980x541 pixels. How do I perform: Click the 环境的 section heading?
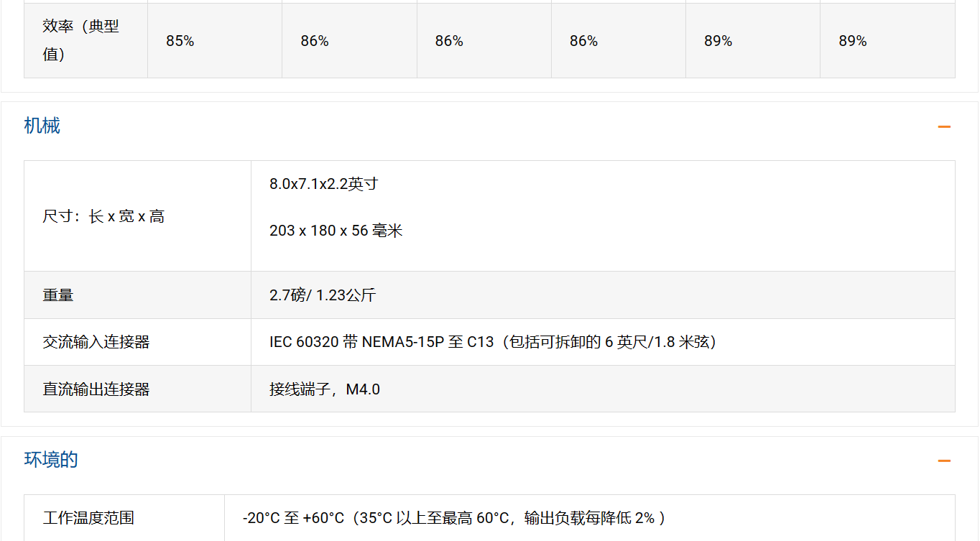click(x=51, y=460)
